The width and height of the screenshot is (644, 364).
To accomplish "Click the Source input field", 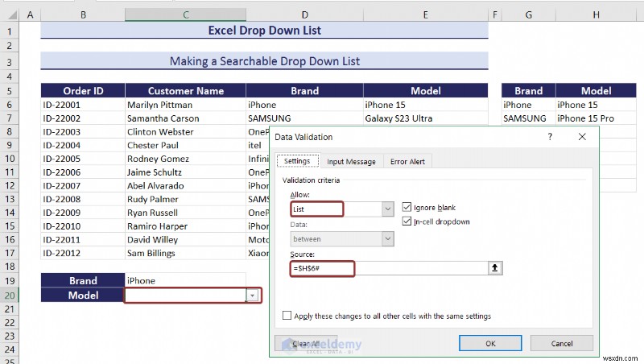I will pyautogui.click(x=389, y=268).
